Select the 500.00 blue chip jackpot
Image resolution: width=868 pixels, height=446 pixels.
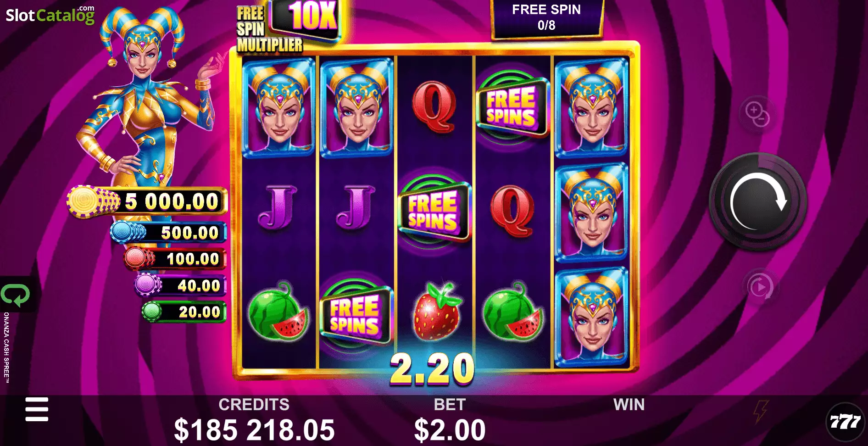[x=169, y=233]
